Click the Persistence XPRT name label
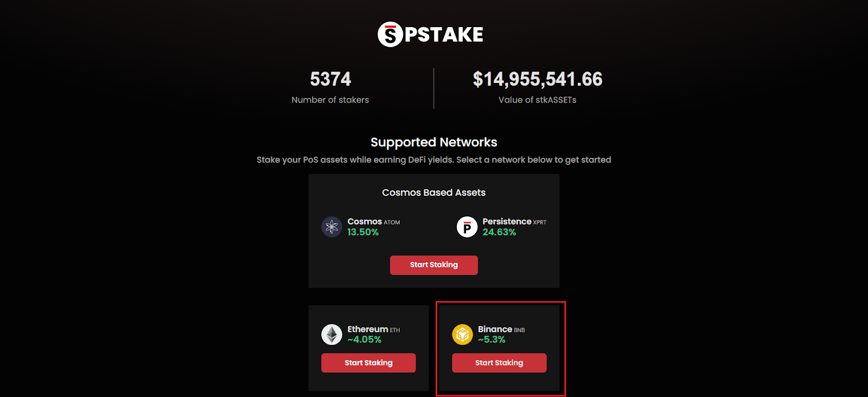The width and height of the screenshot is (868, 397). [x=514, y=221]
